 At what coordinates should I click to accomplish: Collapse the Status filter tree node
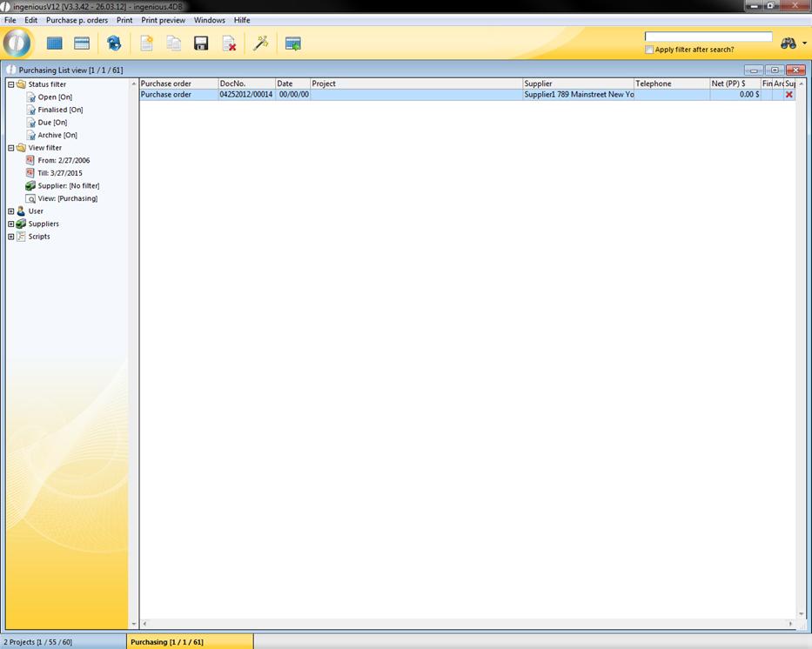tap(10, 84)
